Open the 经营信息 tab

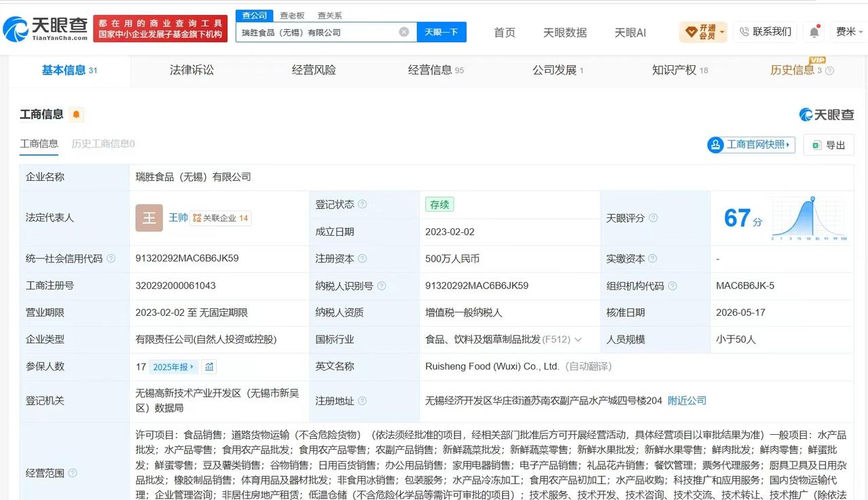click(x=435, y=70)
